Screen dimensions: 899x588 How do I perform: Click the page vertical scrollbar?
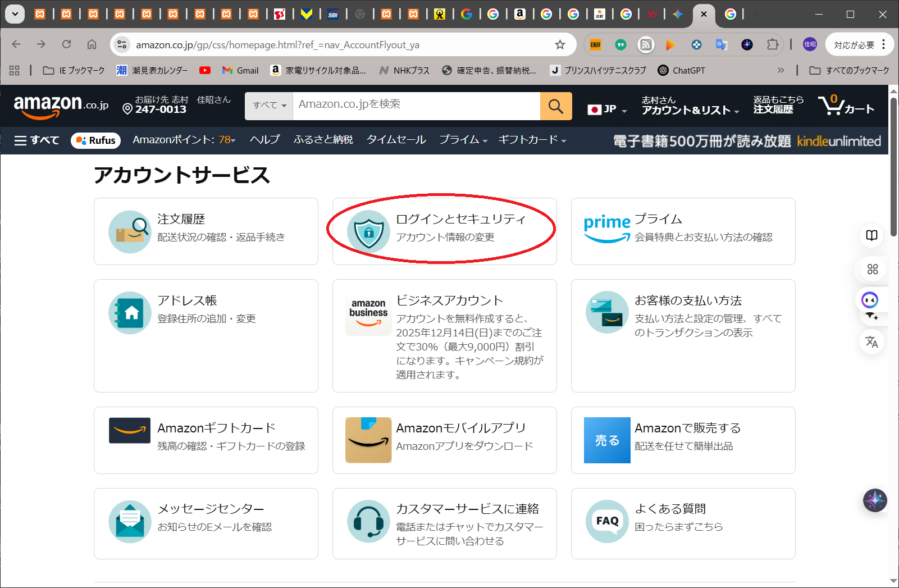coord(894,168)
